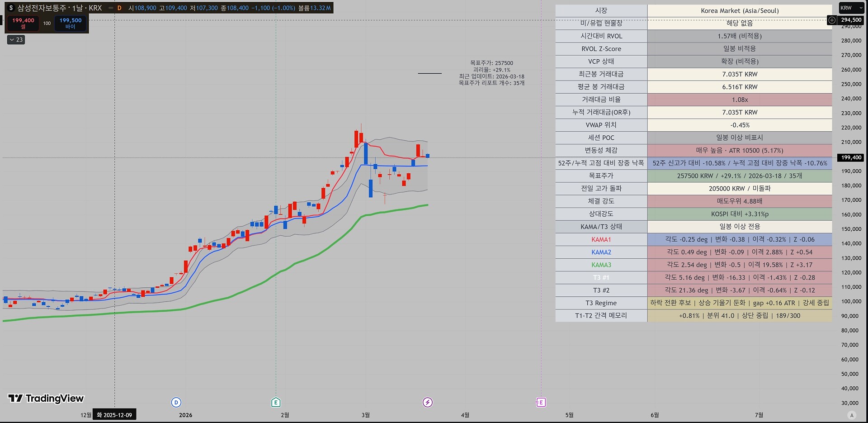Click the order quantity 100 field
Viewport: 868px width, 423px height.
47,23
